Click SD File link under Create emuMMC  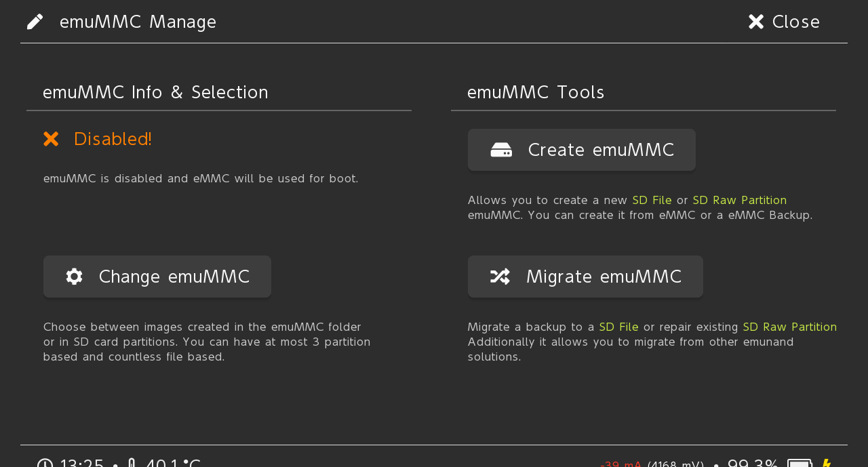coord(652,200)
